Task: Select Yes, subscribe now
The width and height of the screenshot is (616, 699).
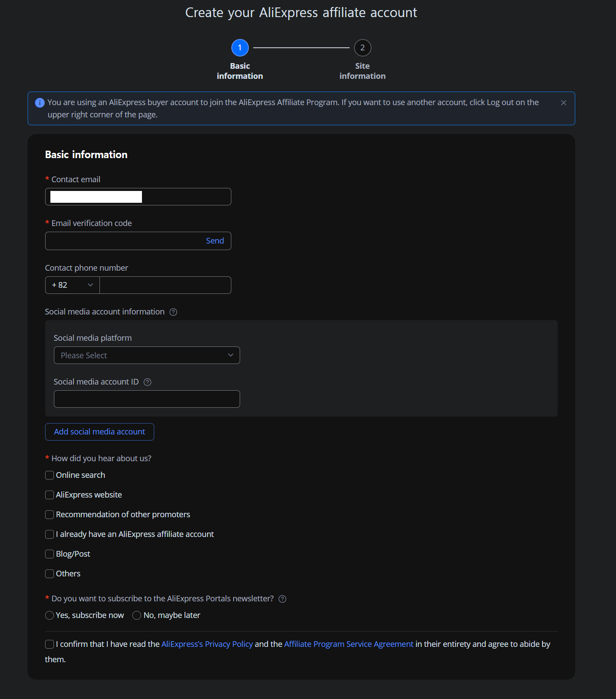Action: (50, 615)
